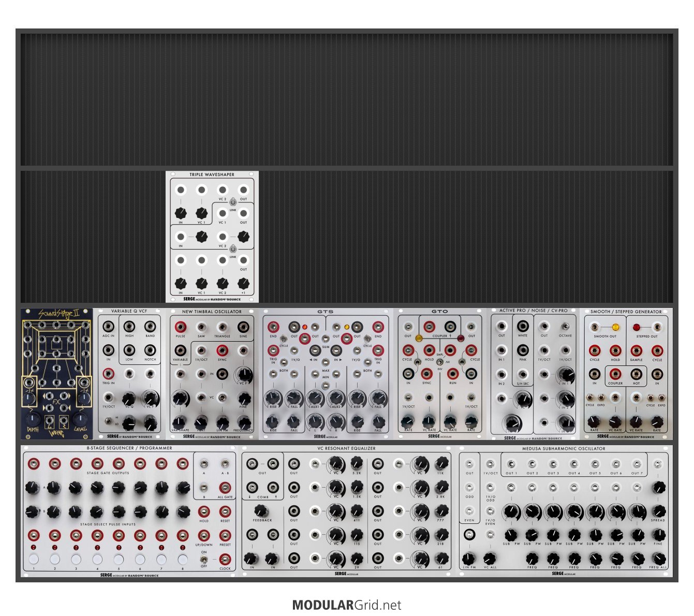Flip the upper LINK switch on Triple Waveshaper

point(233,202)
